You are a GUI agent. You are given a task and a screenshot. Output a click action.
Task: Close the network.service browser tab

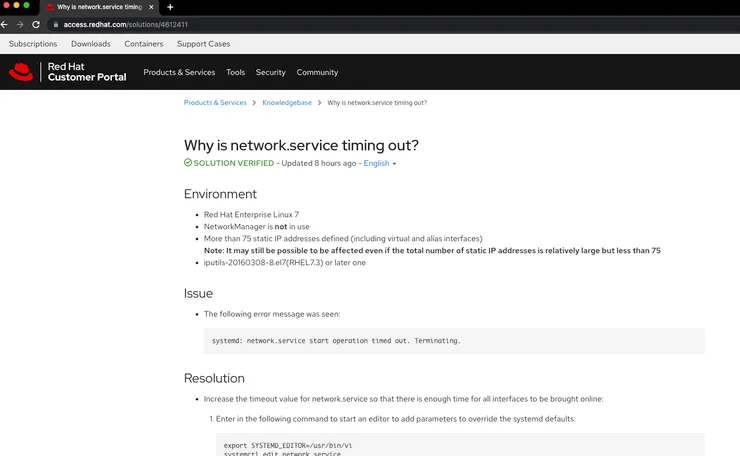pos(151,7)
